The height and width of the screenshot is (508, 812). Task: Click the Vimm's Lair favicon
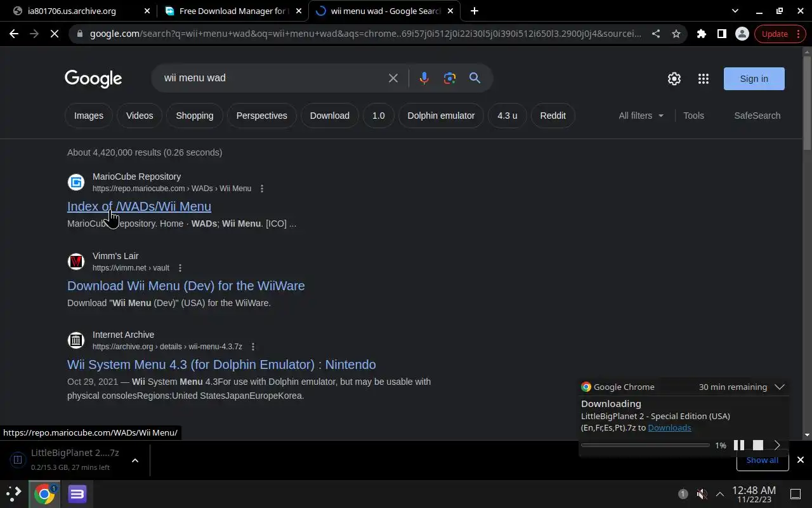76,262
